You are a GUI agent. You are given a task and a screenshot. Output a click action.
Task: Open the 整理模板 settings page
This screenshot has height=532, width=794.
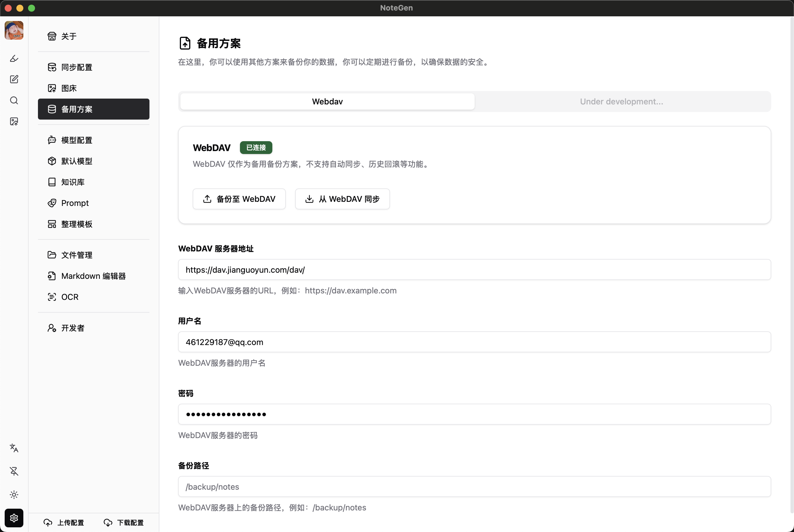(x=93, y=224)
